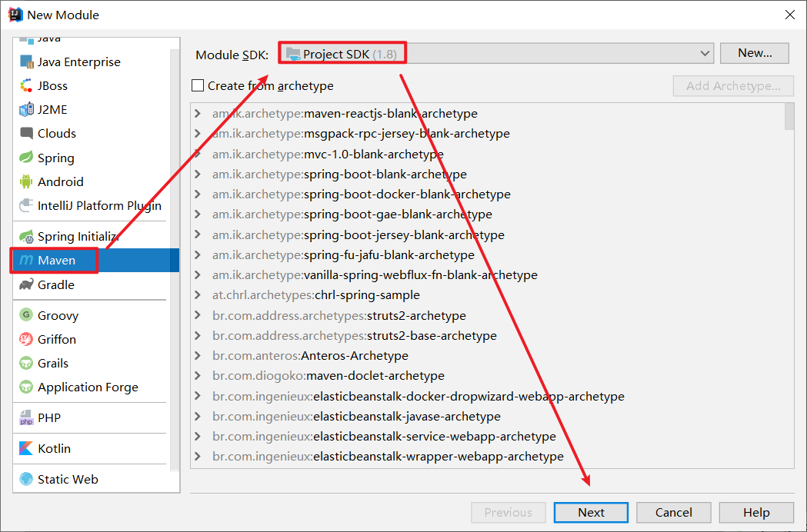Choose Spring Initializr in the list
Screen dimensions: 807x532
coord(78,237)
